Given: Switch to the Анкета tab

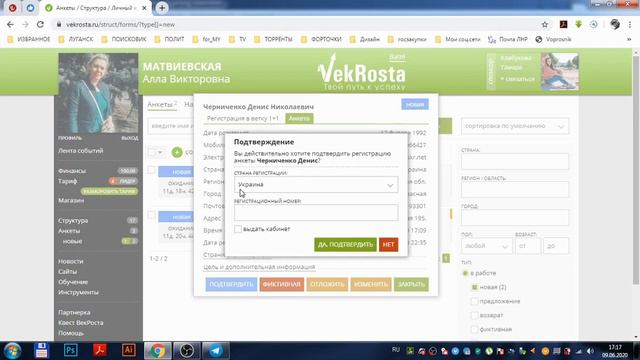Looking at the screenshot, I should (299, 118).
